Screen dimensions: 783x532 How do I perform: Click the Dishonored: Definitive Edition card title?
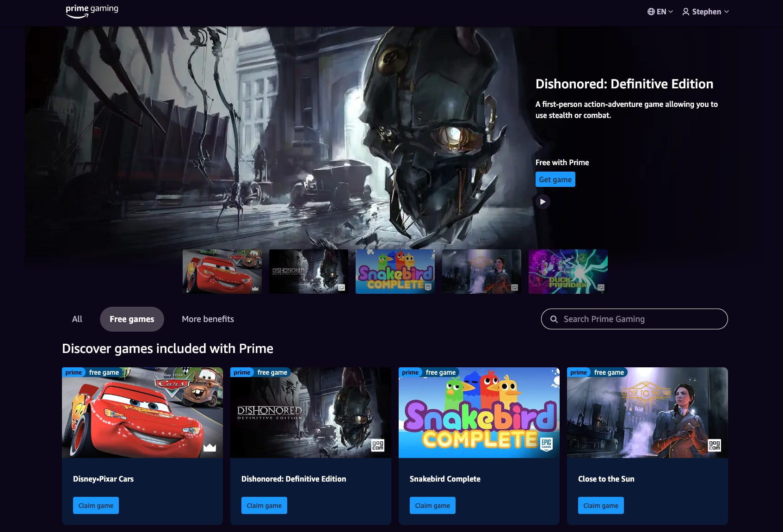click(294, 479)
